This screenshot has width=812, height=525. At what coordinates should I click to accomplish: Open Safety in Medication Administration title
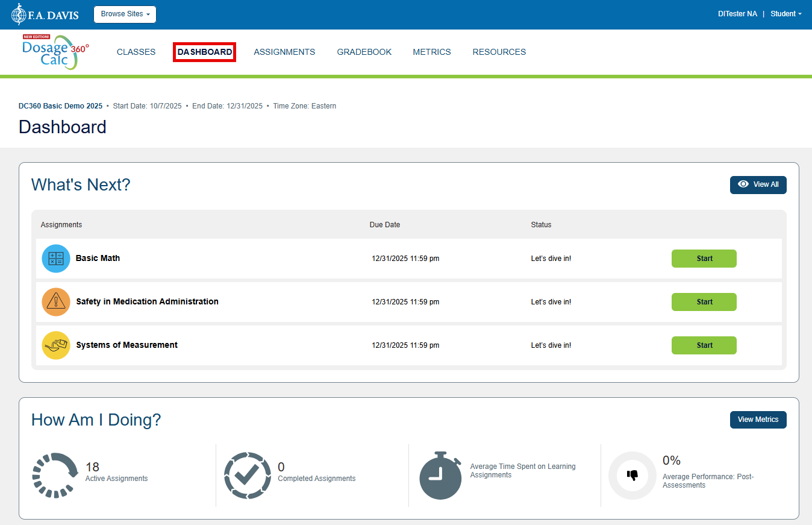click(x=148, y=301)
